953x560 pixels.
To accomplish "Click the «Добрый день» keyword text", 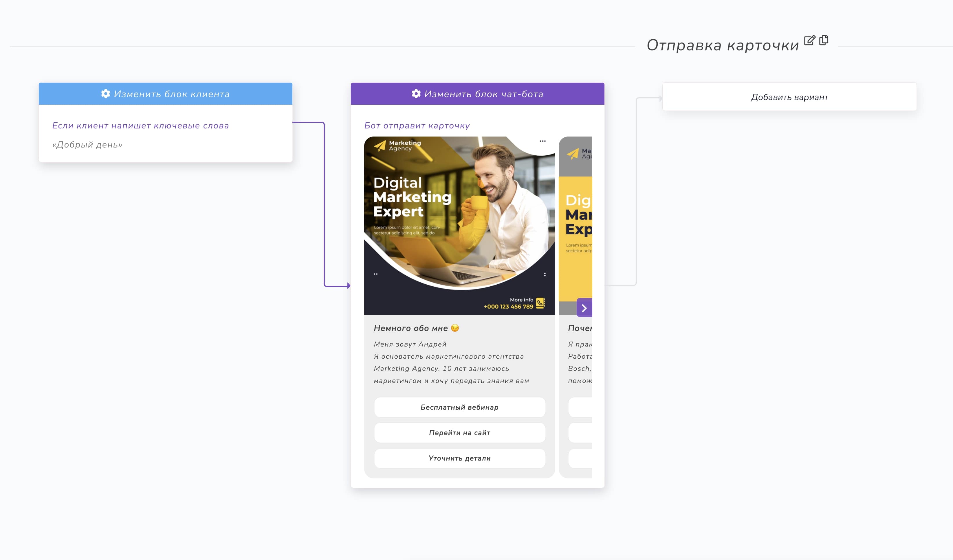I will 87,145.
